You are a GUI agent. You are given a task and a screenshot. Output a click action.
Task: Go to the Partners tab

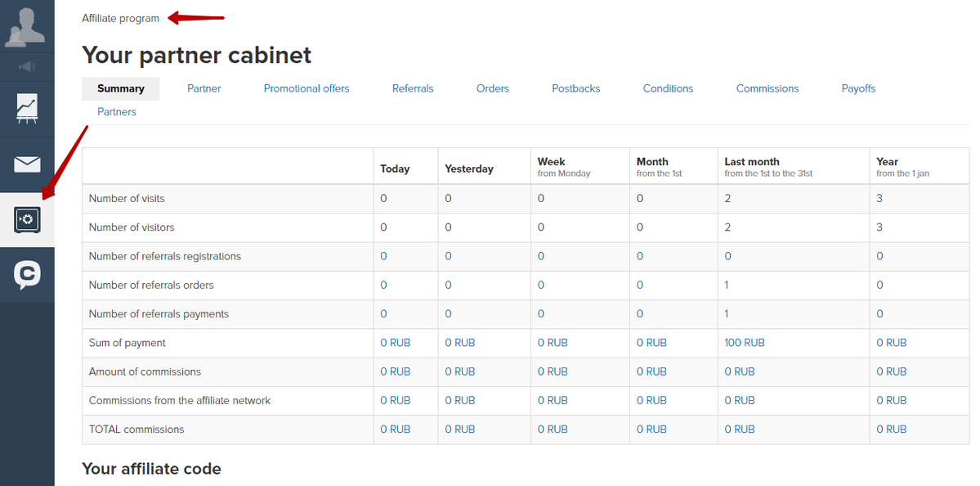116,112
